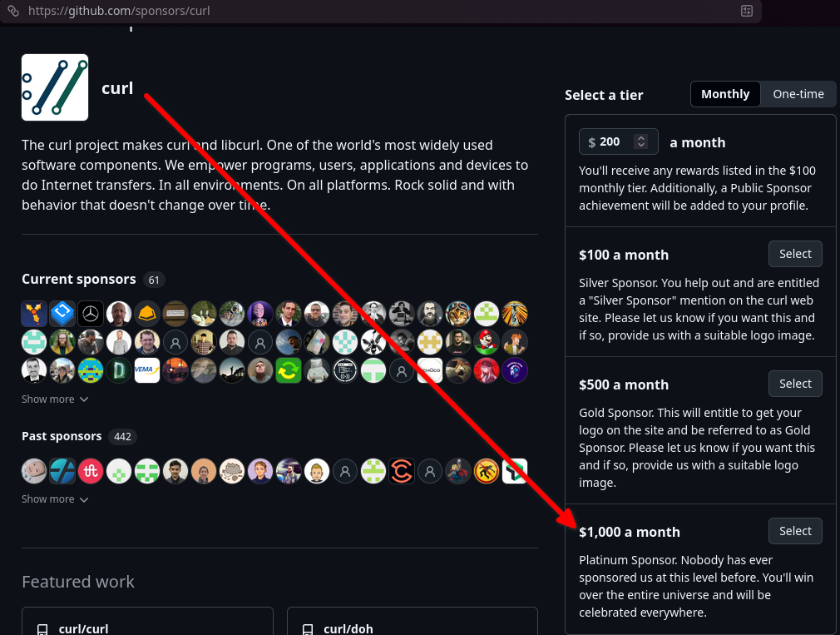Click the Mario sponsor avatar
The width and height of the screenshot is (840, 635).
(487, 342)
